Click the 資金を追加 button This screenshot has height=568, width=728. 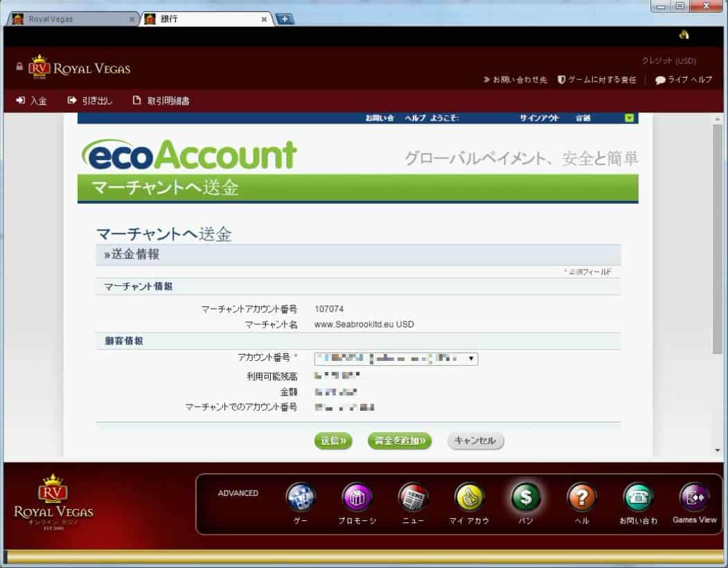(x=399, y=441)
